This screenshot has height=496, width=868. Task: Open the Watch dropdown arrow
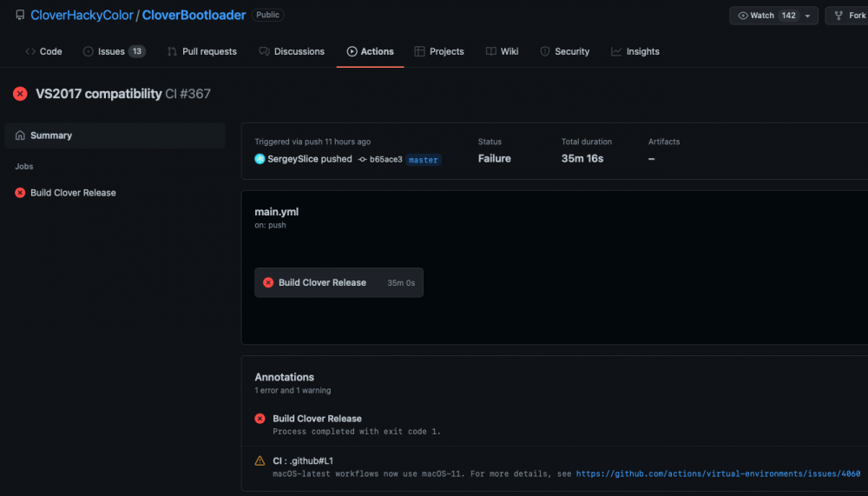807,16
